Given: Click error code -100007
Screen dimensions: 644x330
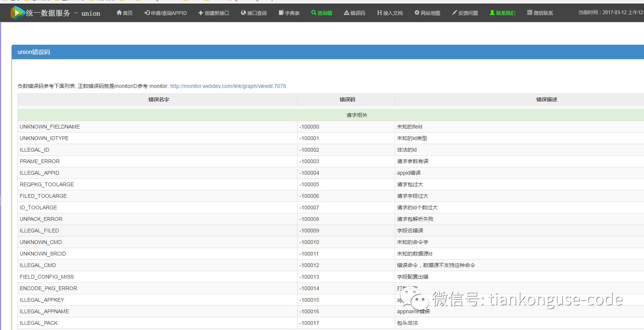Looking at the screenshot, I should click(309, 207).
